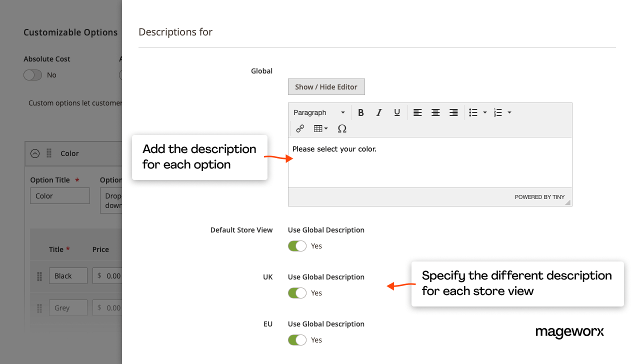Select the align right icon
Image resolution: width=644 pixels, height=364 pixels.
click(x=453, y=112)
